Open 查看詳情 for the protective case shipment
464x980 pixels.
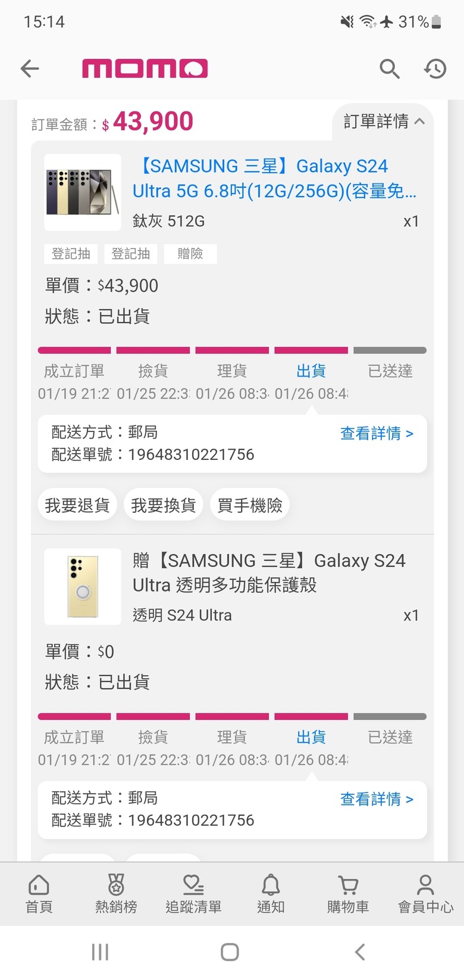(x=377, y=799)
